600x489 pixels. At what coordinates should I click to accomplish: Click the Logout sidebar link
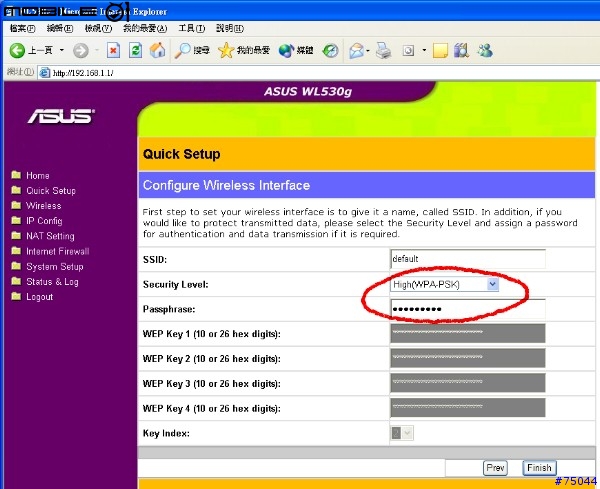pos(39,297)
